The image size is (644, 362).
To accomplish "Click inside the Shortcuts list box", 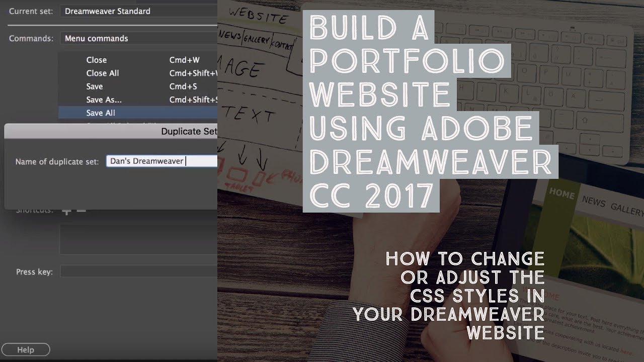I will [x=138, y=239].
